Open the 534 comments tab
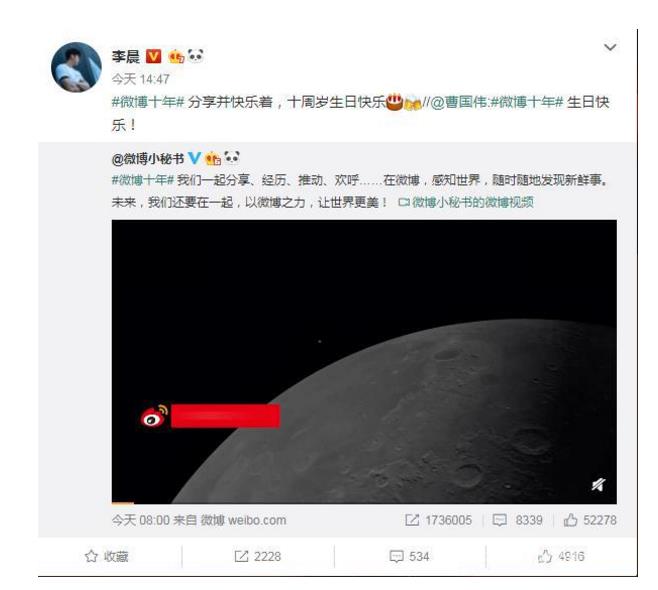Image resolution: width=658 pixels, height=590 pixels. click(409, 556)
